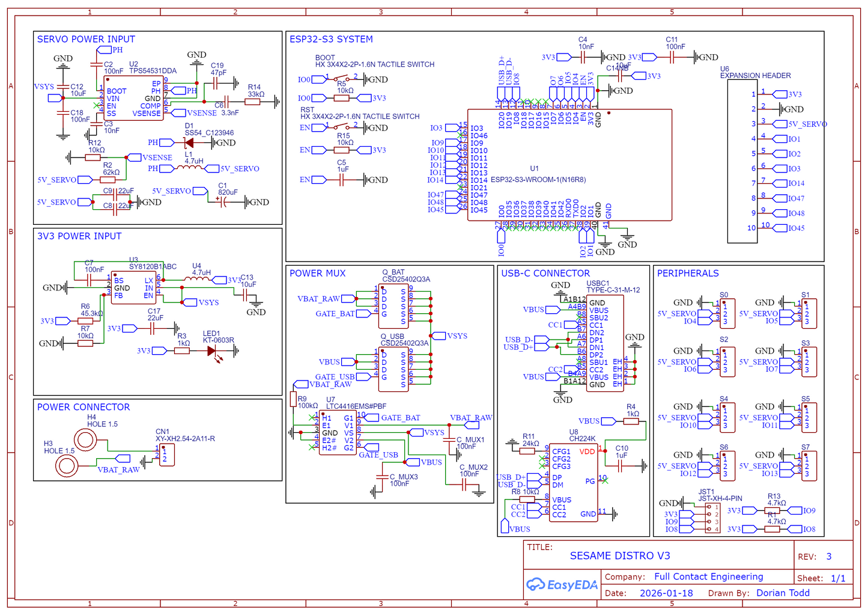
Task: Click the PERIPHERALS section title
Action: (x=688, y=273)
